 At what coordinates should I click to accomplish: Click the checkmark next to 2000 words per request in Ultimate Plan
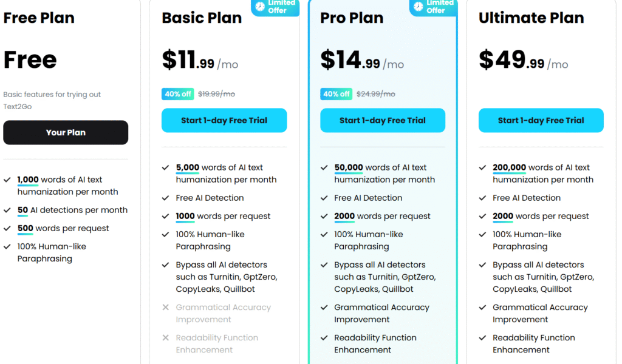(x=482, y=216)
